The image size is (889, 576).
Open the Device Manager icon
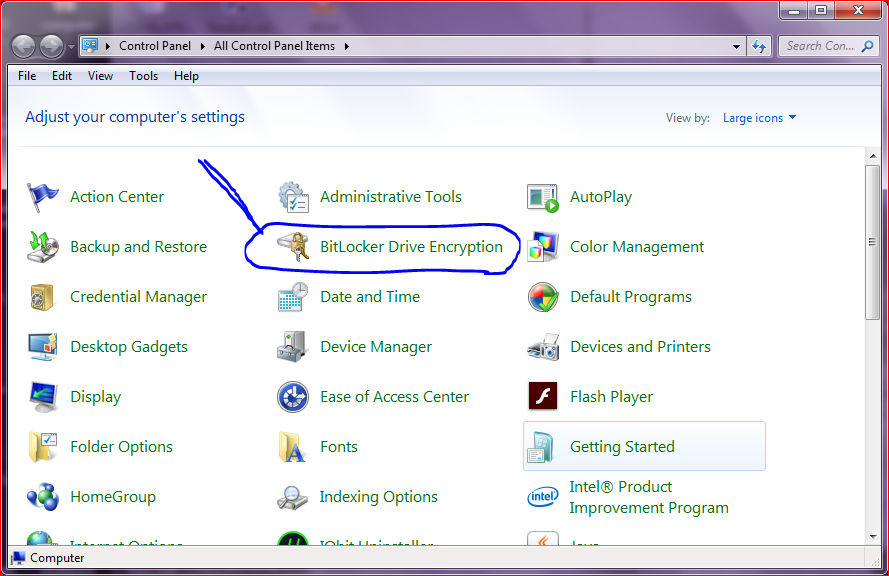pyautogui.click(x=293, y=347)
